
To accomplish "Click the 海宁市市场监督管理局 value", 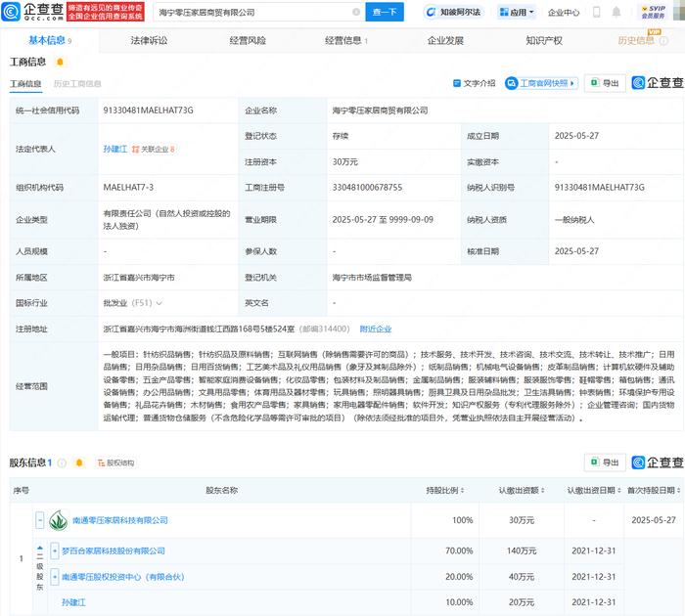I will point(372,278).
